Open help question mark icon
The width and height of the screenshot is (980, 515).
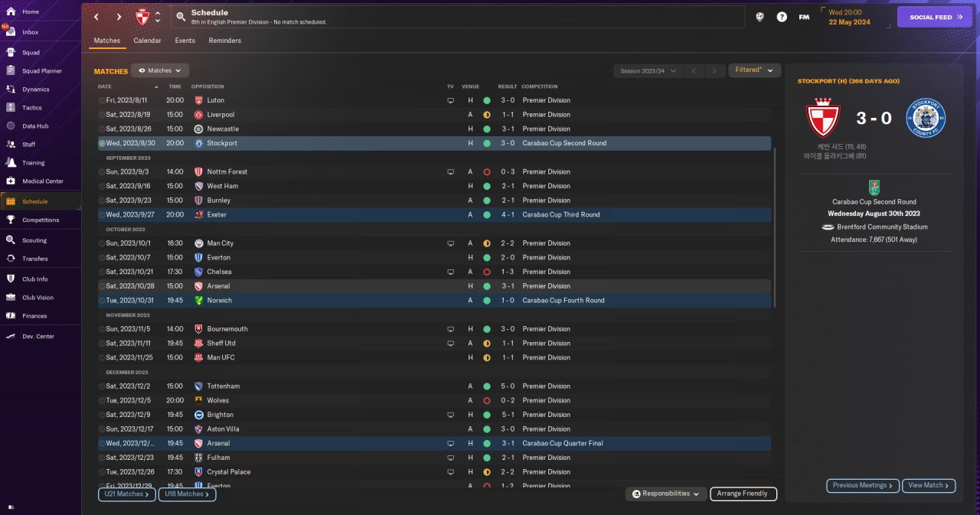(x=782, y=17)
